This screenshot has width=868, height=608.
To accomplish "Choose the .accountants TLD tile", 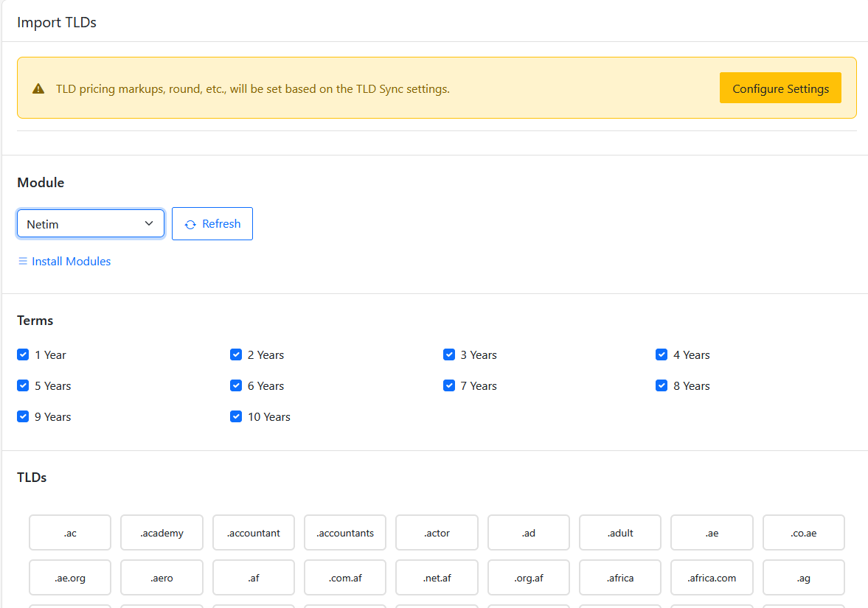I will tap(345, 533).
